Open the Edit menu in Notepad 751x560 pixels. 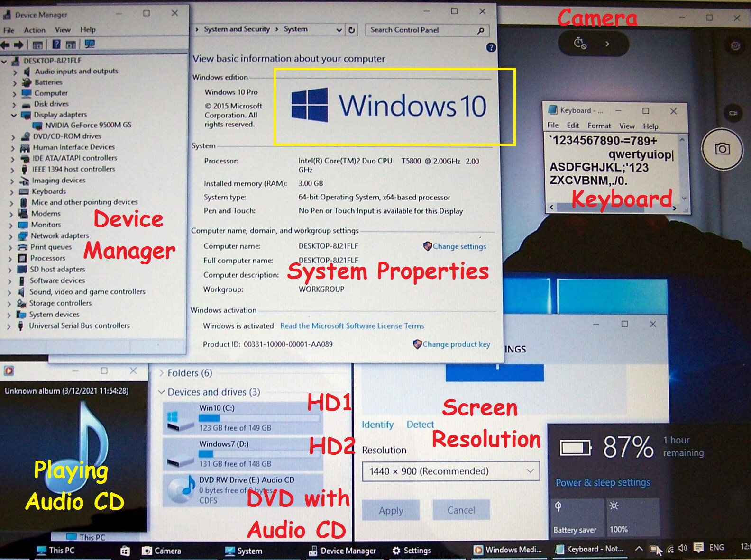(x=573, y=126)
